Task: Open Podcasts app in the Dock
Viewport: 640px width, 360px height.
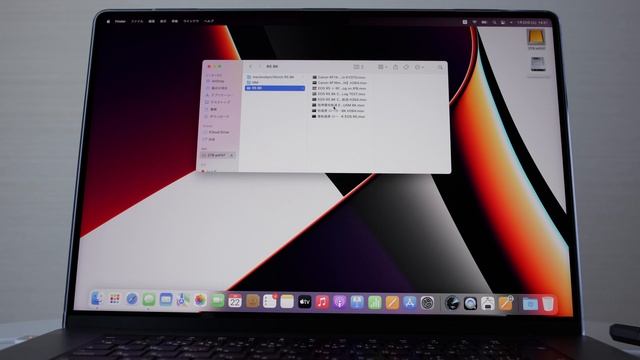Action: (340, 302)
